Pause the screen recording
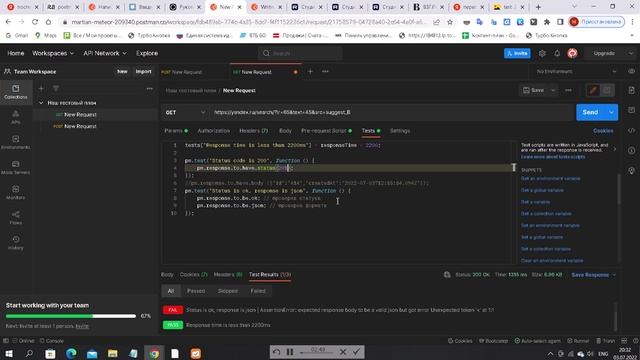The image size is (640, 360). 290,352
